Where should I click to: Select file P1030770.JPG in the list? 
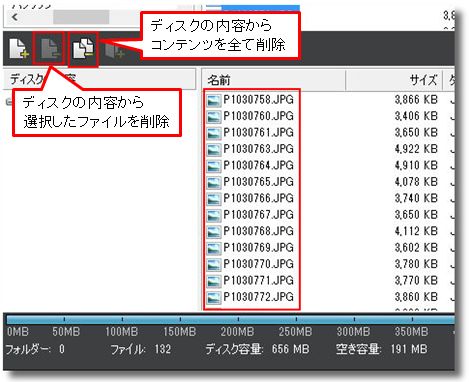click(258, 264)
